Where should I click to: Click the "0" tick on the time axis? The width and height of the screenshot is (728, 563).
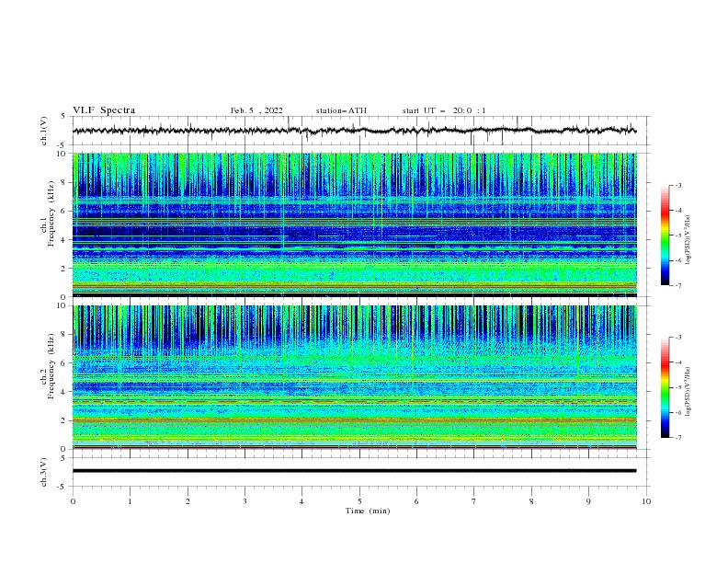[73, 501]
